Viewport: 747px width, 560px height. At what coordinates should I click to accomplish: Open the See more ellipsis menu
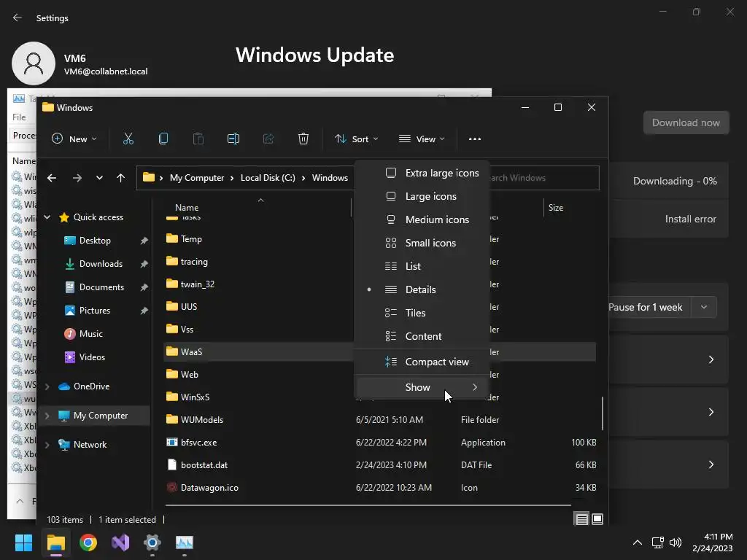(474, 139)
